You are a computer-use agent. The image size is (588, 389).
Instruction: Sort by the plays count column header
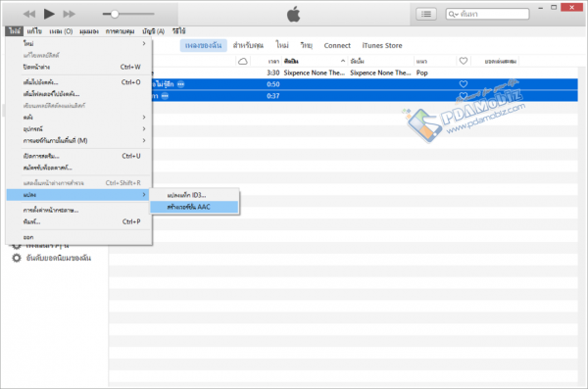[500, 61]
